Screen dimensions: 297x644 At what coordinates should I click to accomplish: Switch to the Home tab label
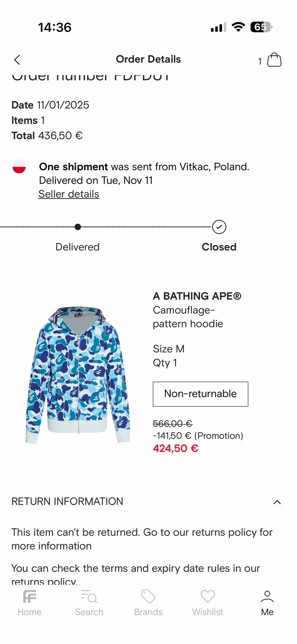(x=30, y=612)
